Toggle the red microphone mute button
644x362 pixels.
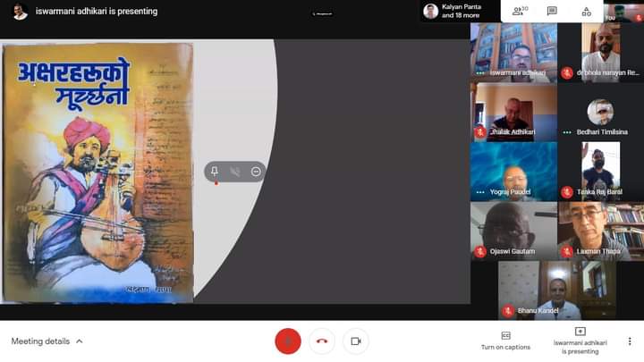(x=288, y=341)
